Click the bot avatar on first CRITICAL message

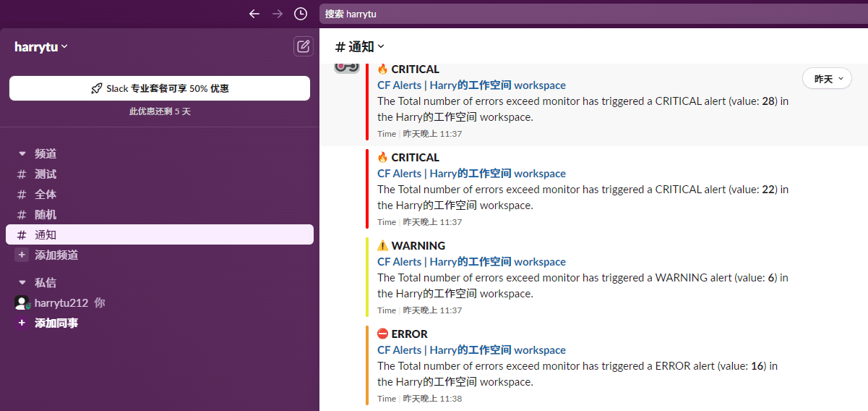pos(347,67)
